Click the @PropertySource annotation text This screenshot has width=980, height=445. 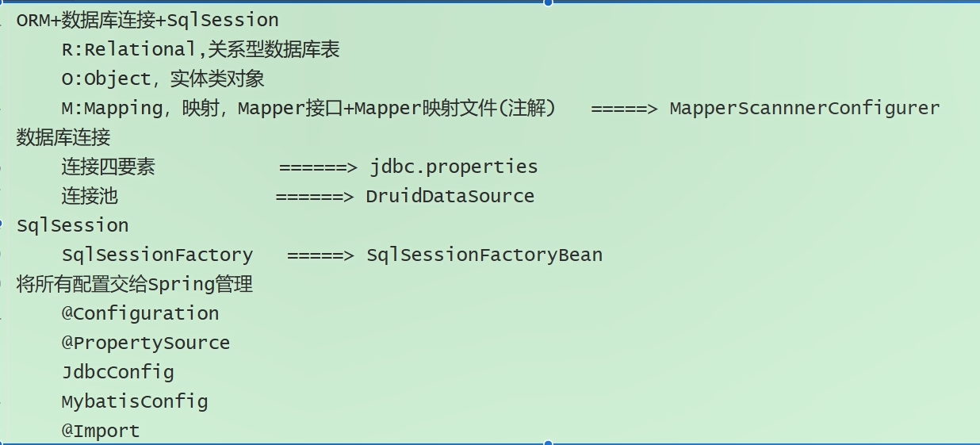pos(146,343)
